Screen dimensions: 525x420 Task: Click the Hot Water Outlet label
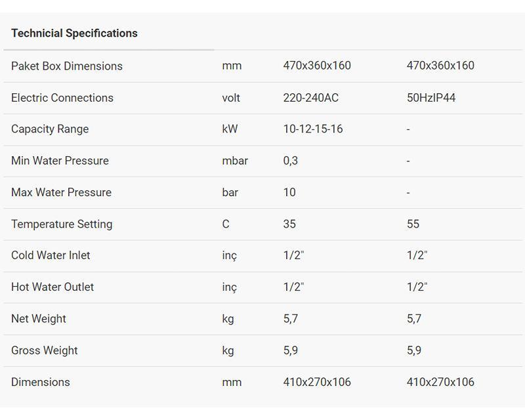pyautogui.click(x=52, y=287)
